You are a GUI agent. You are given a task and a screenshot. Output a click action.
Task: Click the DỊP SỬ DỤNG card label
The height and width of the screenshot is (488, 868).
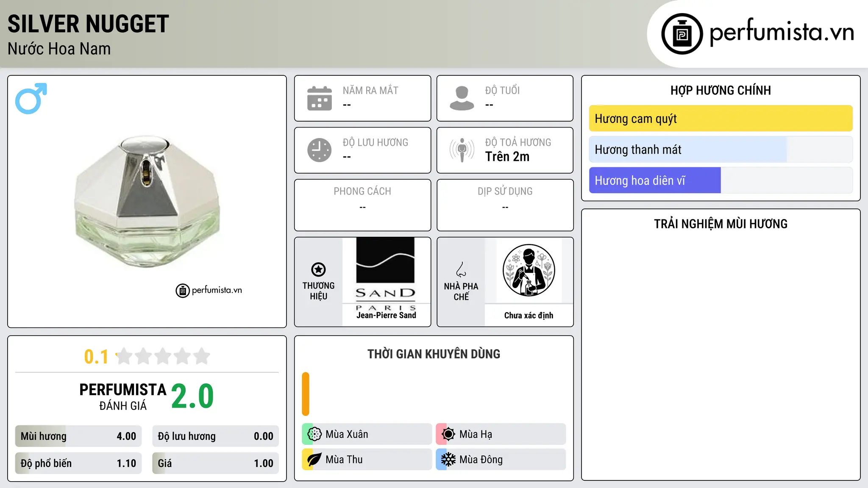coord(505,191)
